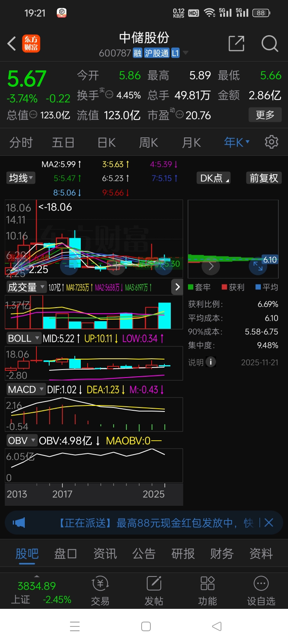Tap the MACD histogram chart
The width and height of the screenshot is (288, 644).
pyautogui.click(x=94, y=414)
